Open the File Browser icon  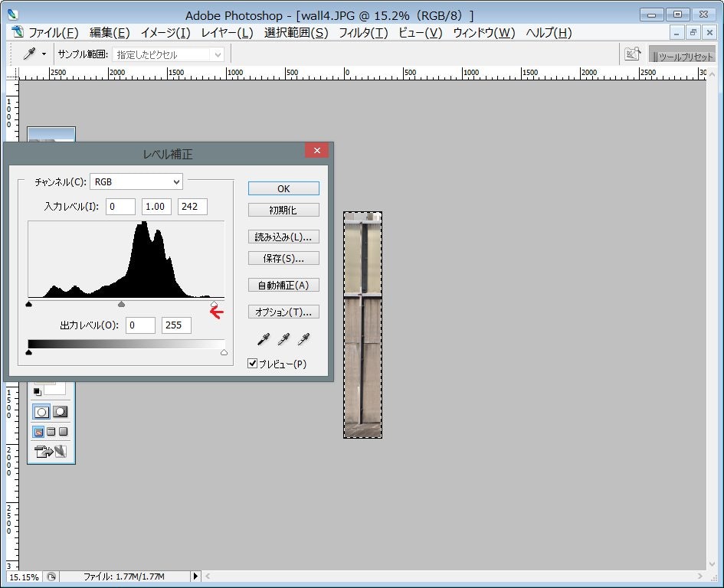click(632, 54)
